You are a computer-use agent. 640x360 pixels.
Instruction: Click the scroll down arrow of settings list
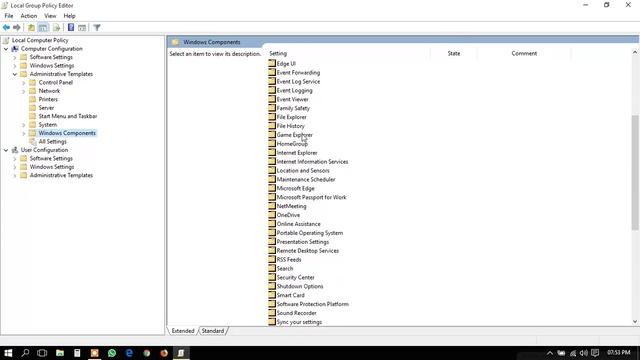635,322
